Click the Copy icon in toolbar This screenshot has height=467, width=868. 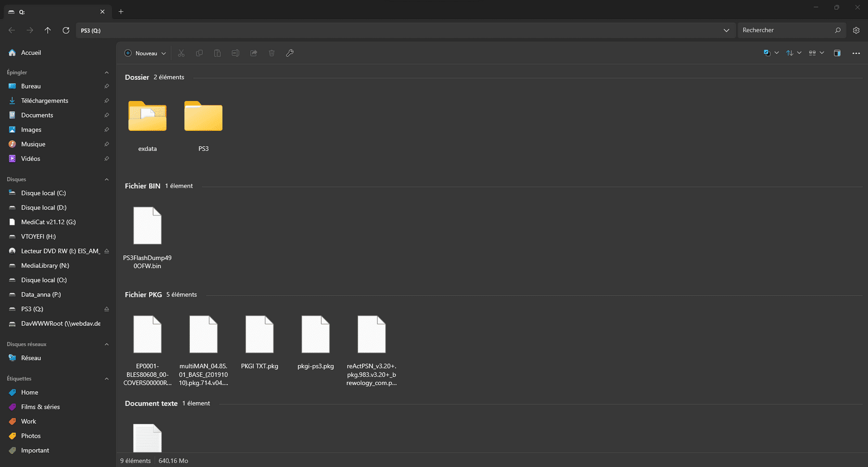[x=199, y=53]
